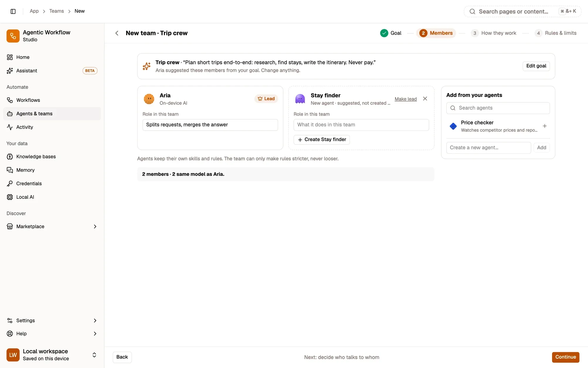Screen dimensions: 588x368
Task: Select the Members step
Action: coord(436,33)
